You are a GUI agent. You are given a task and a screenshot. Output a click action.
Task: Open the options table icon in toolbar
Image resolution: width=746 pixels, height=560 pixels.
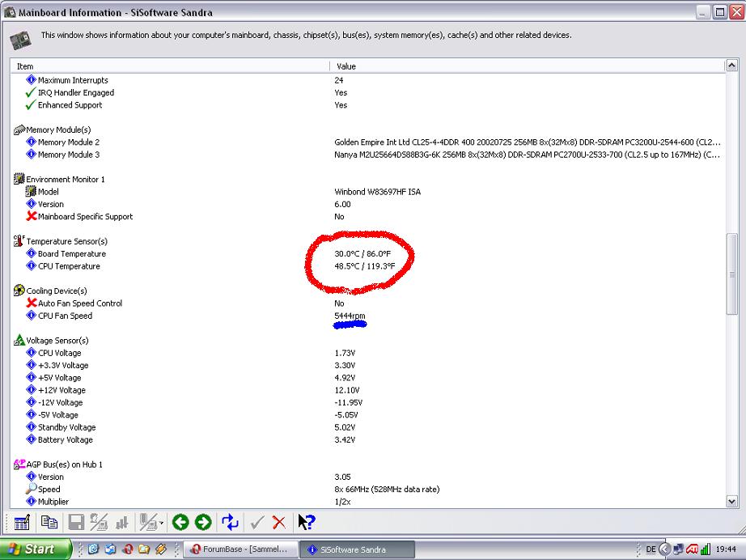pyautogui.click(x=22, y=523)
